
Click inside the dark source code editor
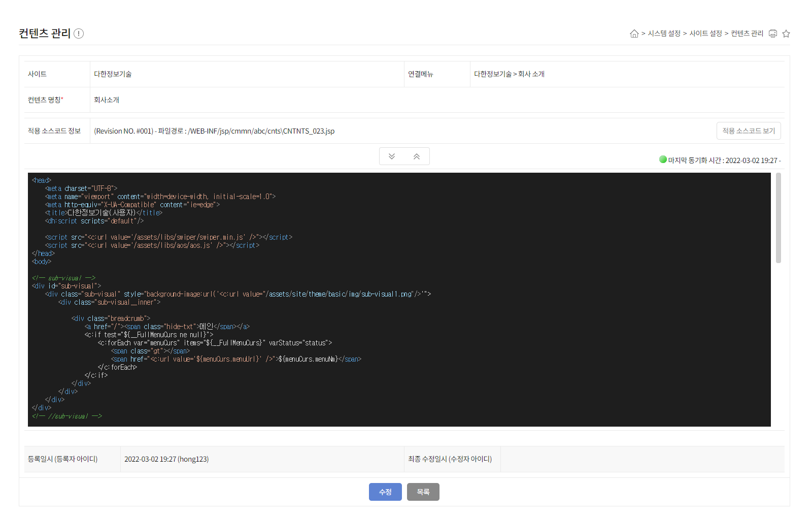click(x=399, y=300)
